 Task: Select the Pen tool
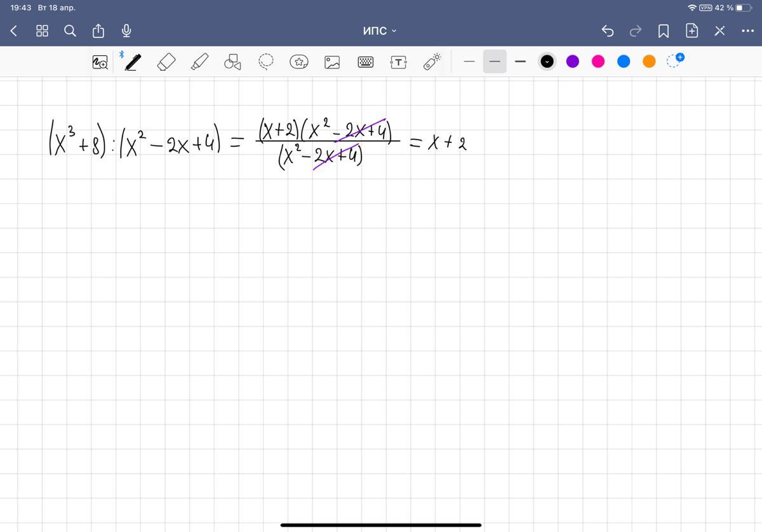[133, 62]
